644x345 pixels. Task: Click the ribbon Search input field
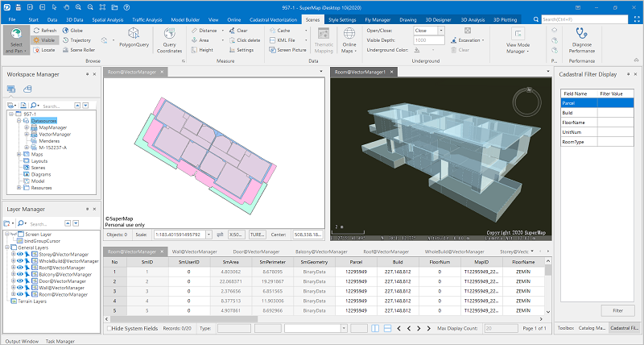[x=585, y=19]
